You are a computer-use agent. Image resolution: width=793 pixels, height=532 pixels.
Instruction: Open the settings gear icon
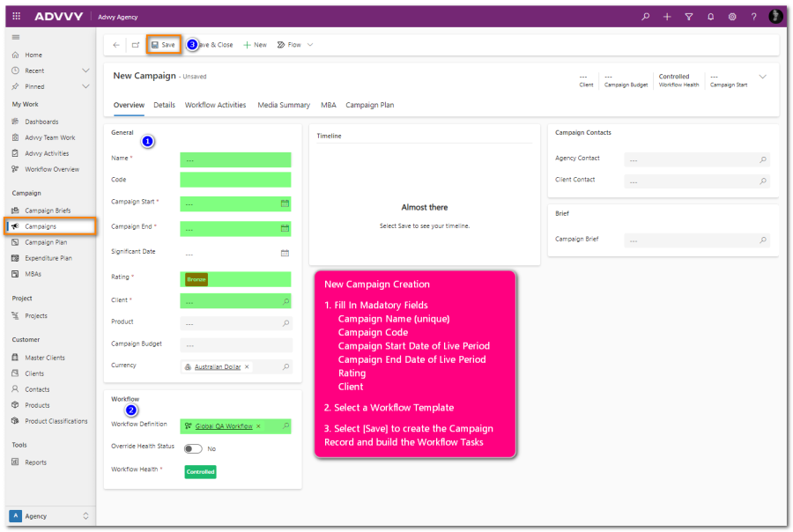732,17
